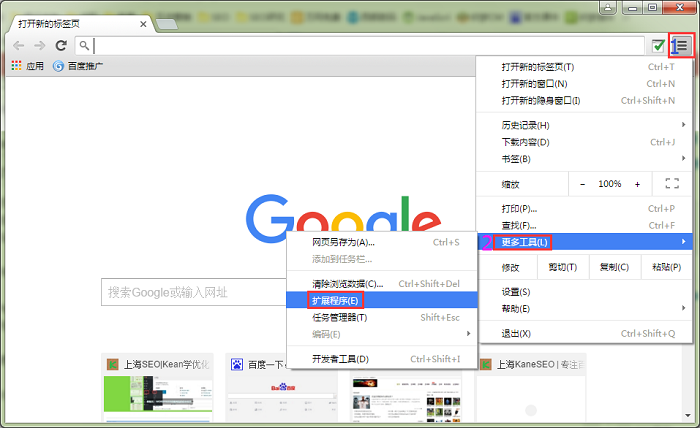Click the 修改 label in edit row

[510, 268]
